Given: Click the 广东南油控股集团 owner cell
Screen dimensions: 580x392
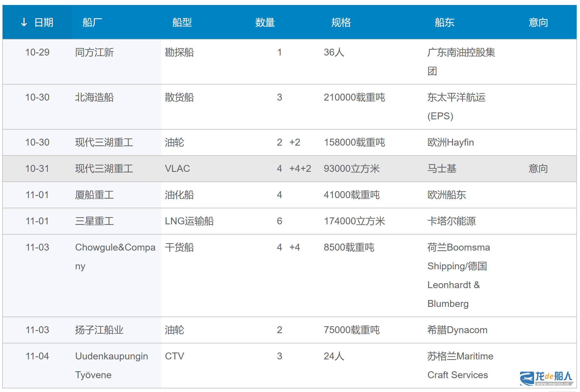Looking at the screenshot, I should (461, 62).
